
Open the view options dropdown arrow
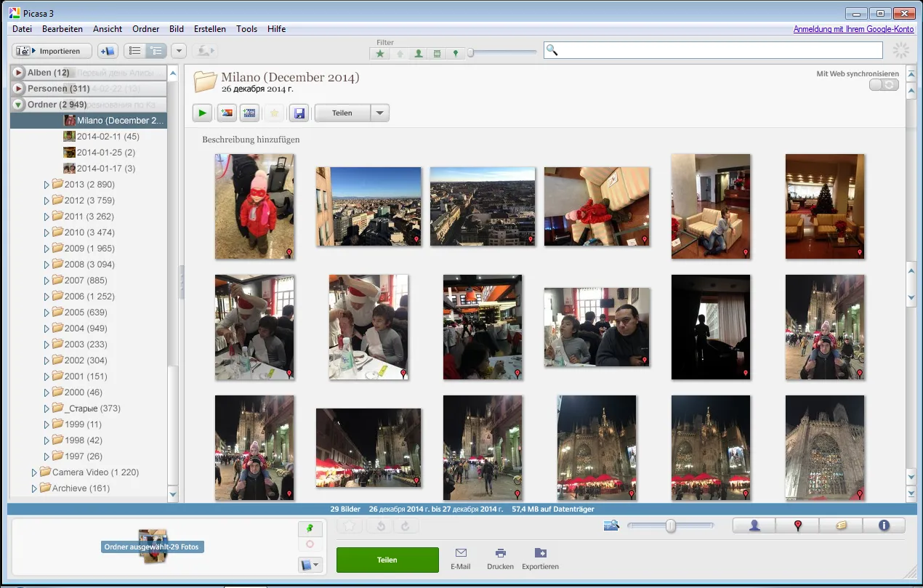[179, 51]
